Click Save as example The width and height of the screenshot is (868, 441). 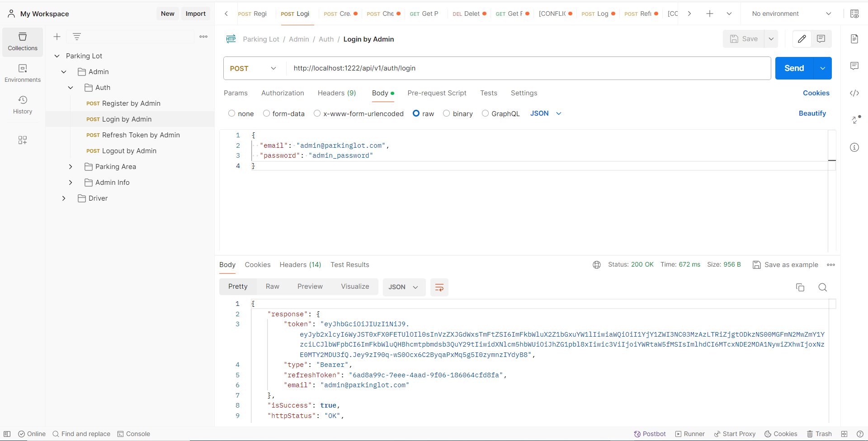point(785,265)
